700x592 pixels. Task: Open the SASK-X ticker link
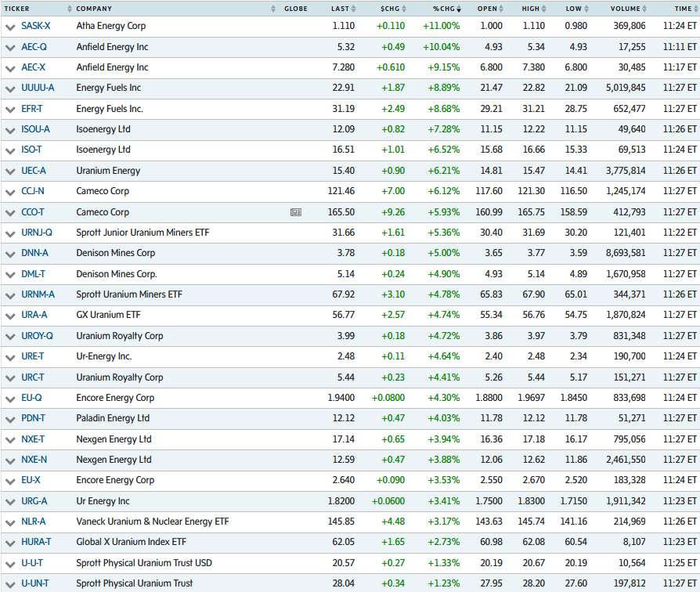click(36, 26)
